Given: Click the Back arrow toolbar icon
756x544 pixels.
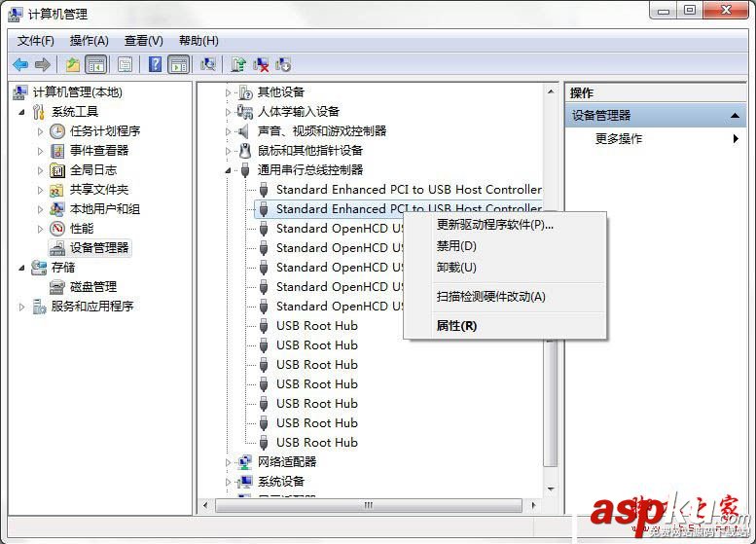Looking at the screenshot, I should point(20,64).
